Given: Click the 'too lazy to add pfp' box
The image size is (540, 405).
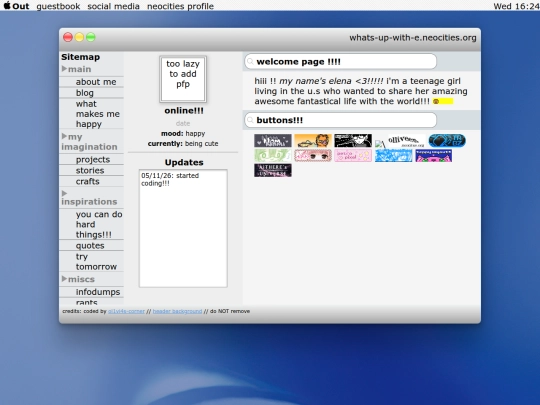Looking at the screenshot, I should [x=183, y=79].
